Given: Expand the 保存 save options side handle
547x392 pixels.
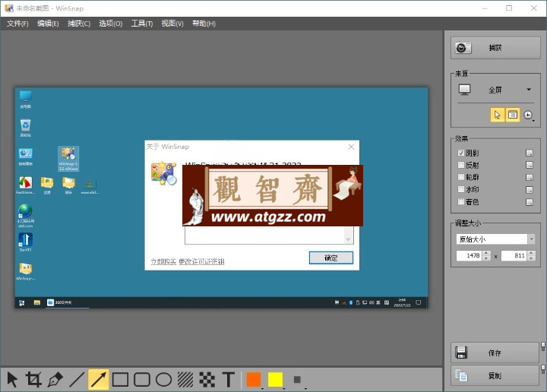Looking at the screenshot, I should pos(542,346).
